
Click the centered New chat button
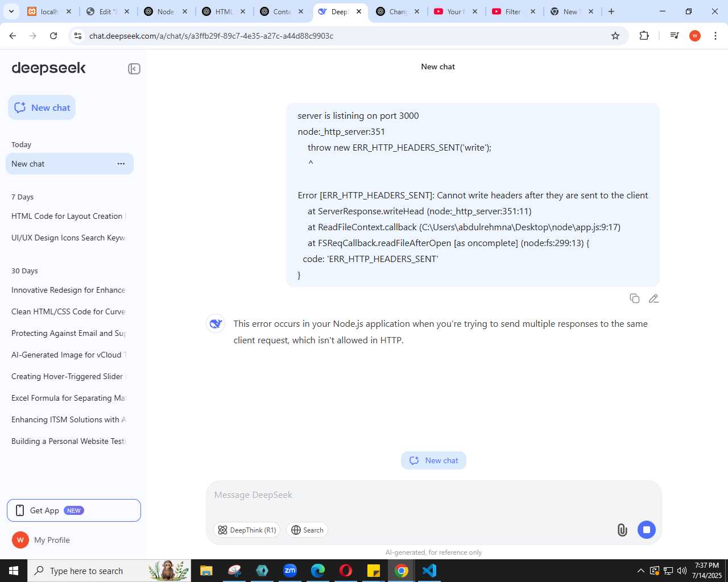pos(433,460)
